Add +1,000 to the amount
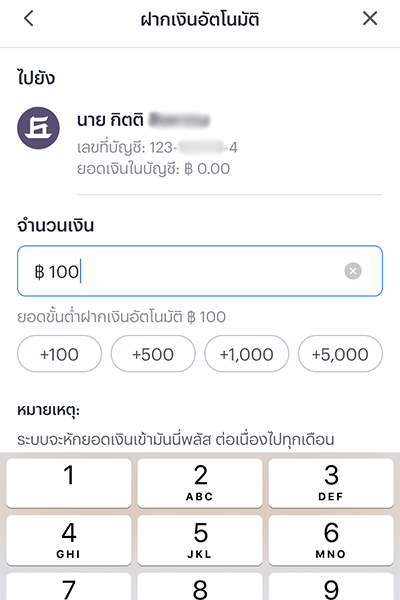 (247, 354)
